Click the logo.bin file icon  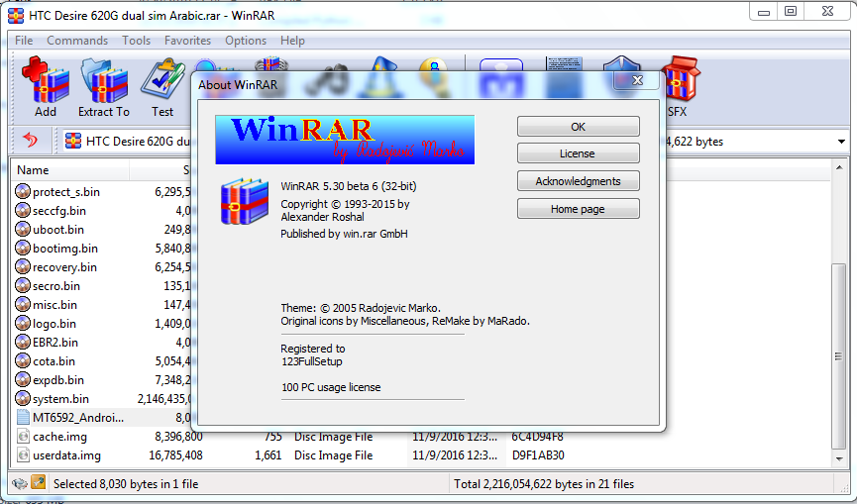[23, 323]
